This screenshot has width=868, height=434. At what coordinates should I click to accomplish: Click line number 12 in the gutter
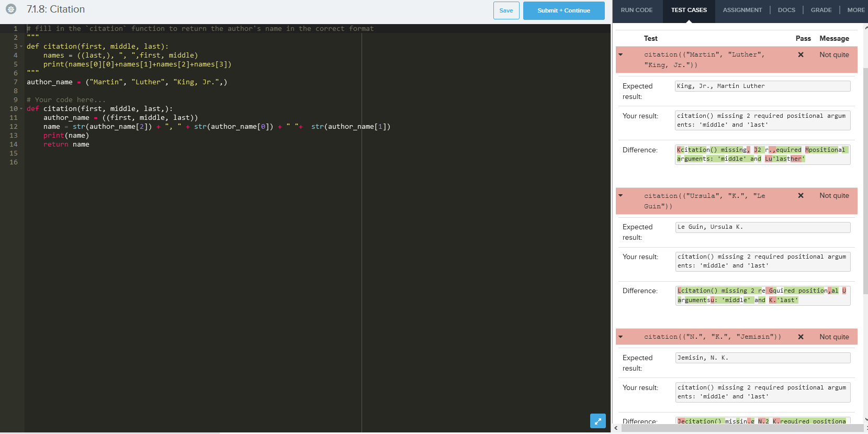[13, 127]
